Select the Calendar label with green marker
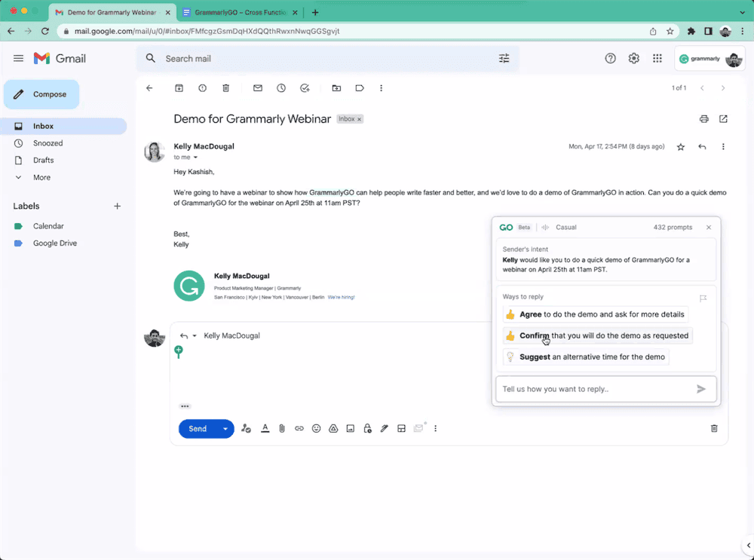This screenshot has width=754, height=560. click(48, 226)
